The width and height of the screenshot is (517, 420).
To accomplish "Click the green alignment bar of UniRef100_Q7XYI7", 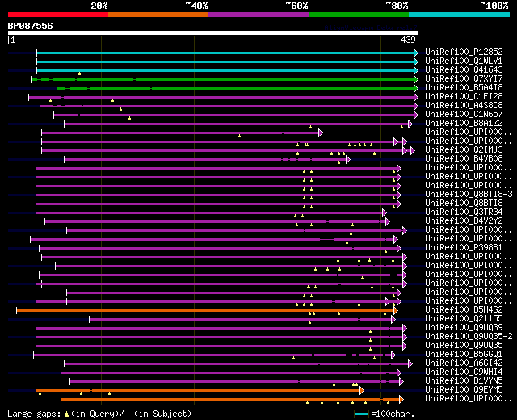I will click(223, 79).
